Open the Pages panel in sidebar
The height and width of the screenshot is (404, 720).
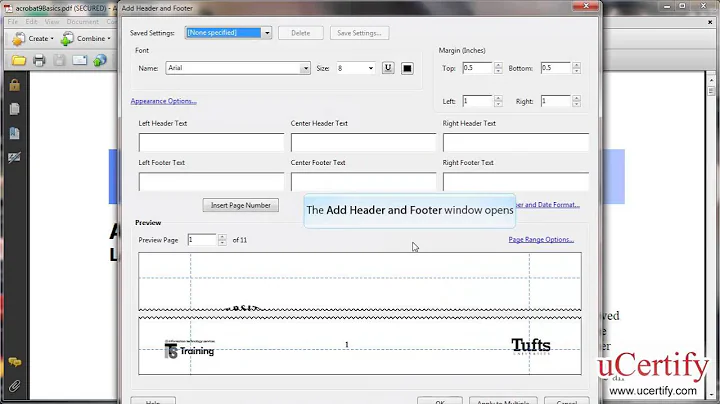(15, 109)
